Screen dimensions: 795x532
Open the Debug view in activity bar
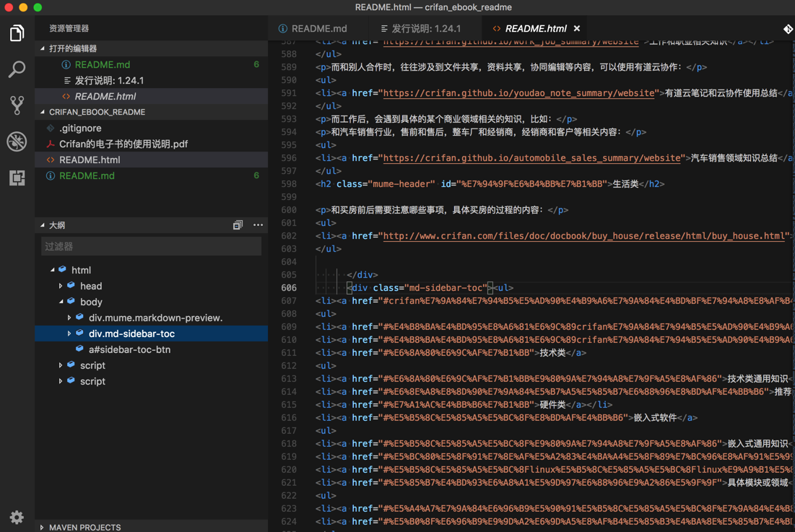click(x=17, y=141)
